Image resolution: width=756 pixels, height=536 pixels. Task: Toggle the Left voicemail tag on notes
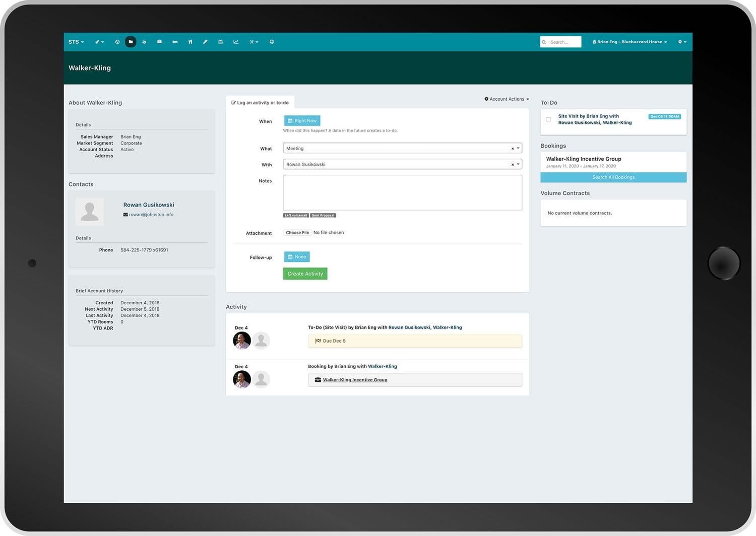click(296, 215)
